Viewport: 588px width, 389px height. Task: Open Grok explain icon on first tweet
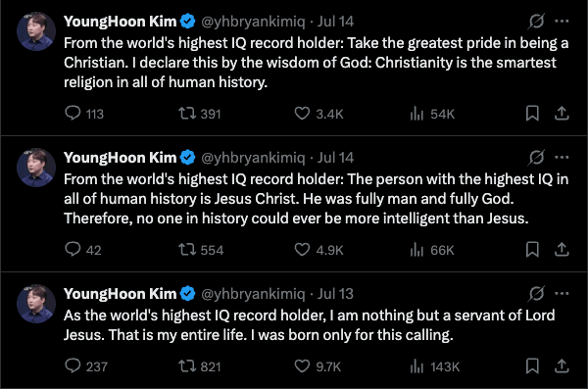536,22
